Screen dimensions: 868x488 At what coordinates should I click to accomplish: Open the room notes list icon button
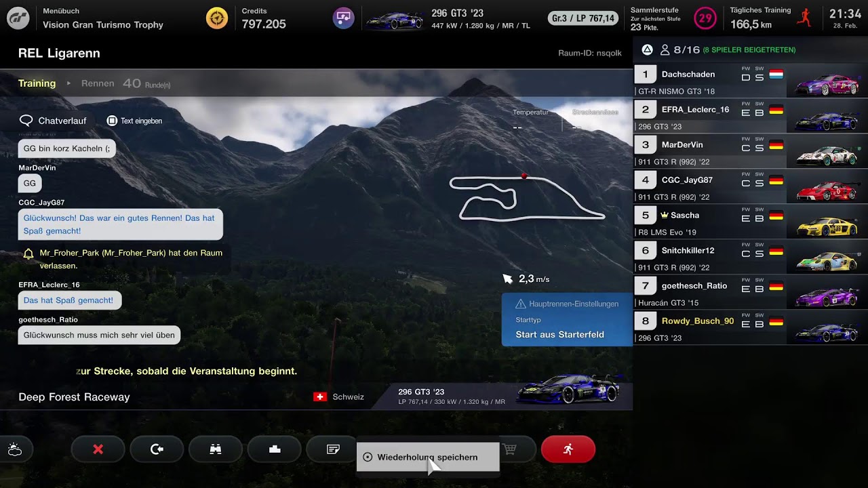(332, 449)
